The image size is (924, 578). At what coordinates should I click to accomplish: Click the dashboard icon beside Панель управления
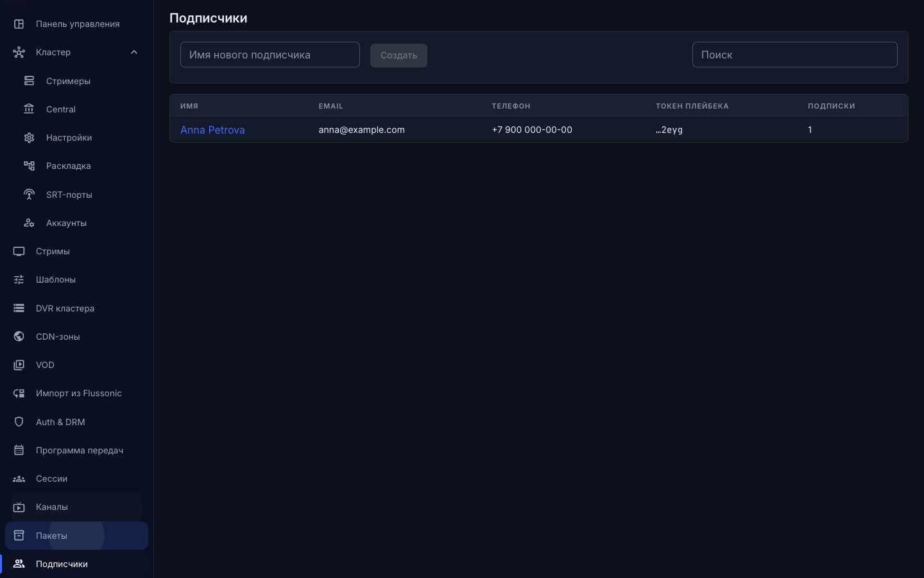(x=19, y=24)
